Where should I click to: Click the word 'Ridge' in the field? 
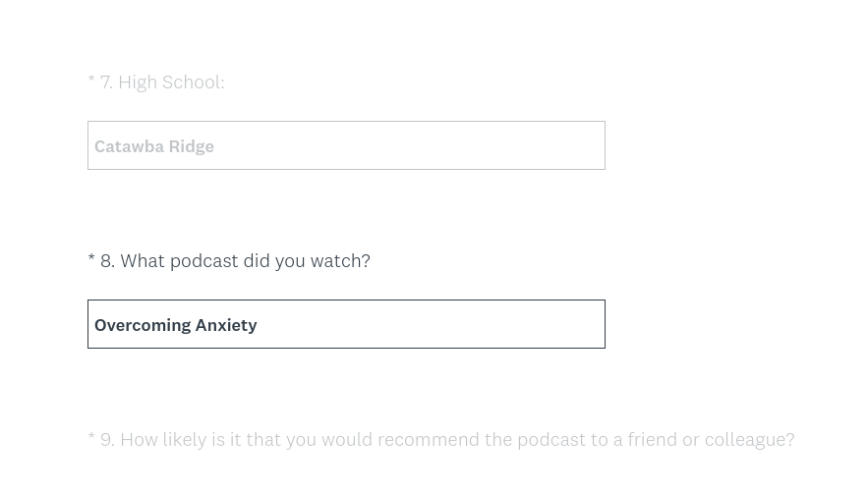point(191,146)
